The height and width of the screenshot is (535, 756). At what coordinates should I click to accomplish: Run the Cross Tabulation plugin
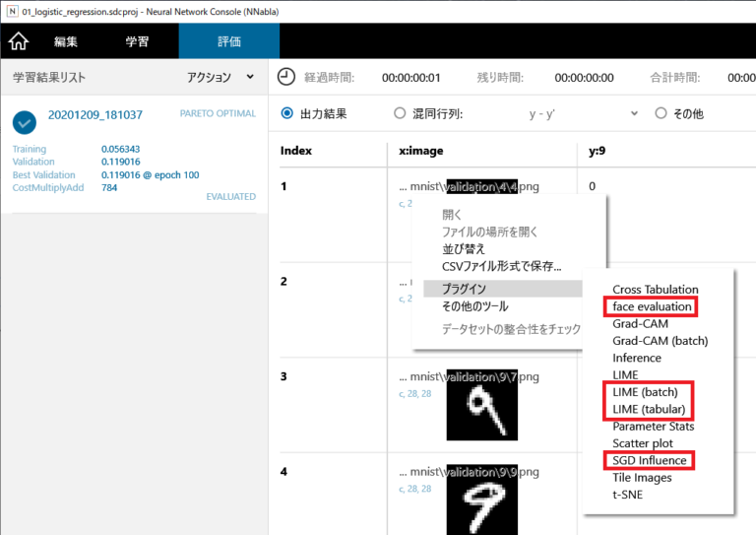pos(656,290)
